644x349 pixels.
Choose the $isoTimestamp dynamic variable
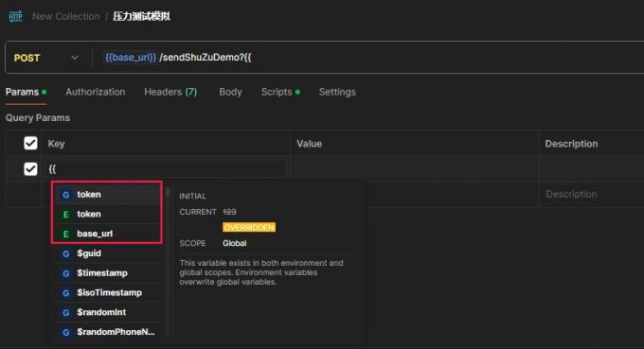pos(108,293)
